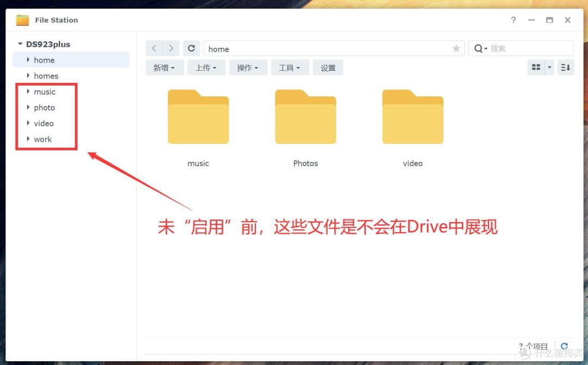Expand the homes folder arrow
Image resolution: width=588 pixels, height=365 pixels.
(x=28, y=75)
